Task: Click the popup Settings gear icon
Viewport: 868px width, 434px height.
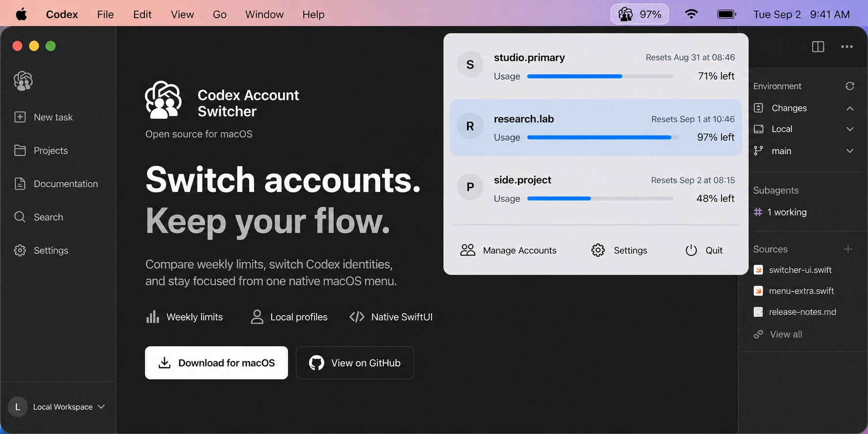Action: click(598, 250)
